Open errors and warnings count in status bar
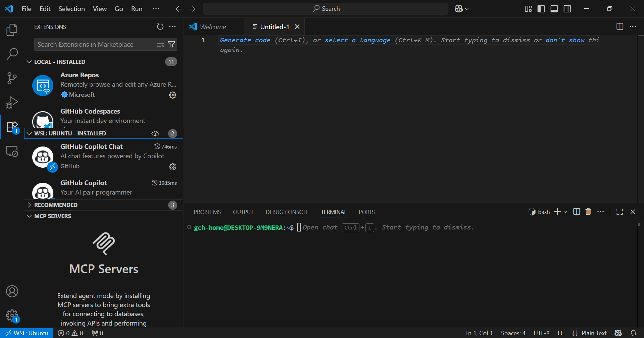This screenshot has width=644, height=338. (x=70, y=333)
